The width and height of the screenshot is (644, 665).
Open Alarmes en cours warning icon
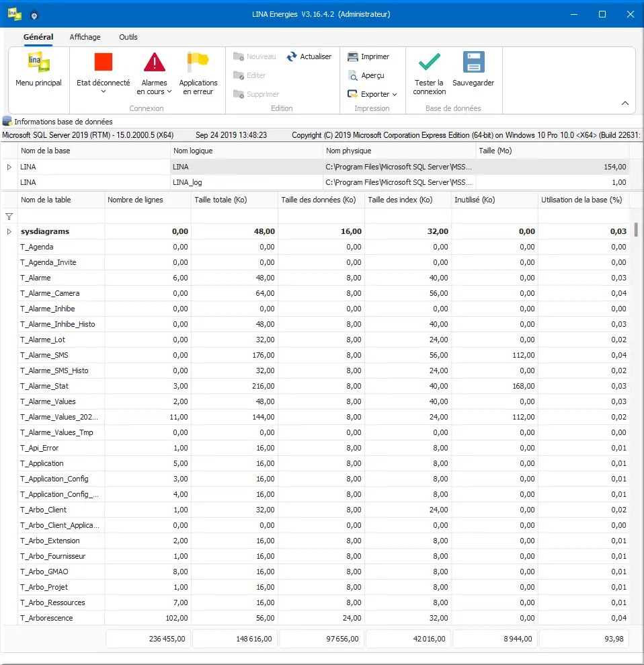click(155, 62)
